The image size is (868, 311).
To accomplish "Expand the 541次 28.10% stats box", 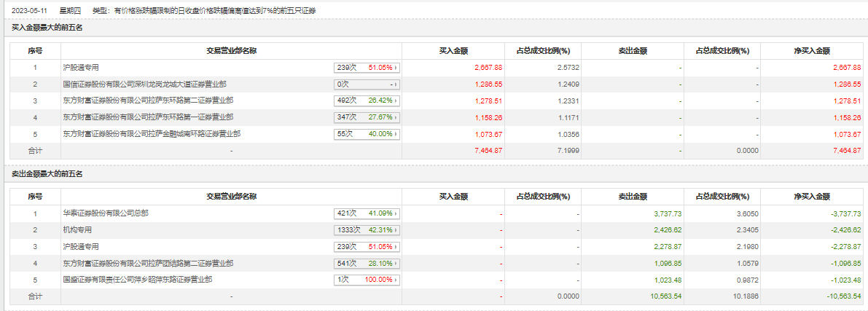I will [368, 263].
